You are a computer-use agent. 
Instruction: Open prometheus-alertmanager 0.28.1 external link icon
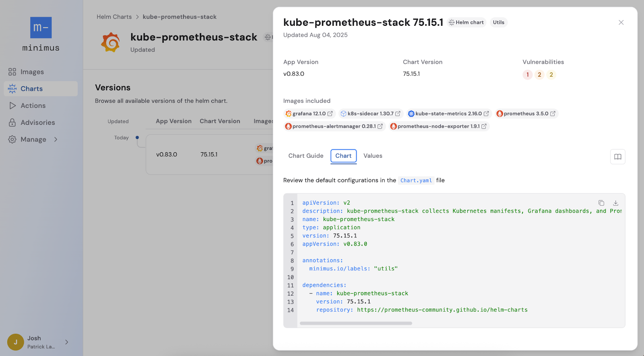[x=380, y=126]
